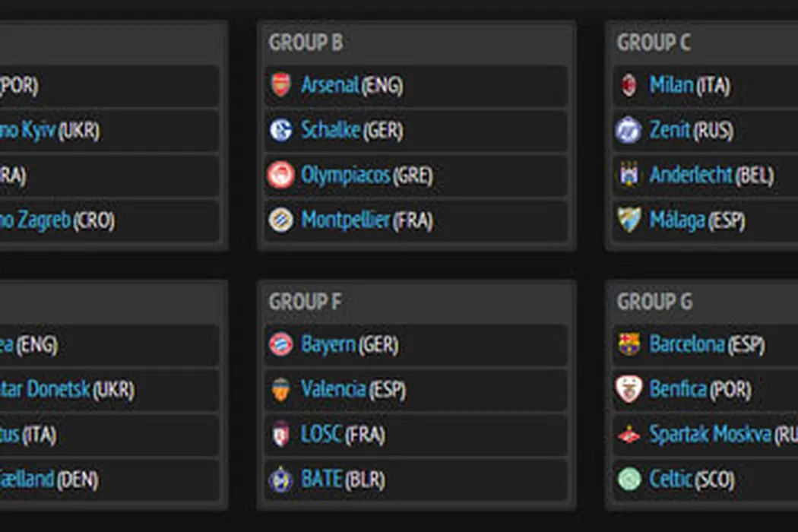Open the Dynamo Kyiv team link
This screenshot has width=798, height=532.
(x=28, y=130)
